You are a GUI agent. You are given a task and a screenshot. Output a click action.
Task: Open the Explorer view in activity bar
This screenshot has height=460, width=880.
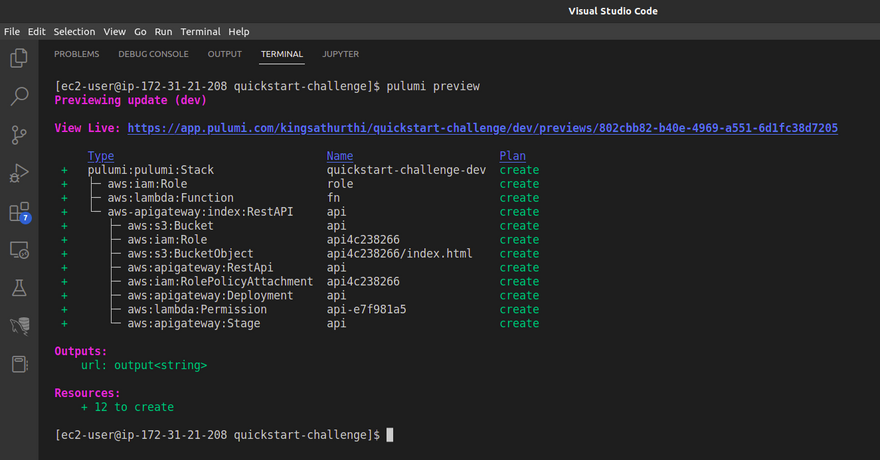click(19, 59)
